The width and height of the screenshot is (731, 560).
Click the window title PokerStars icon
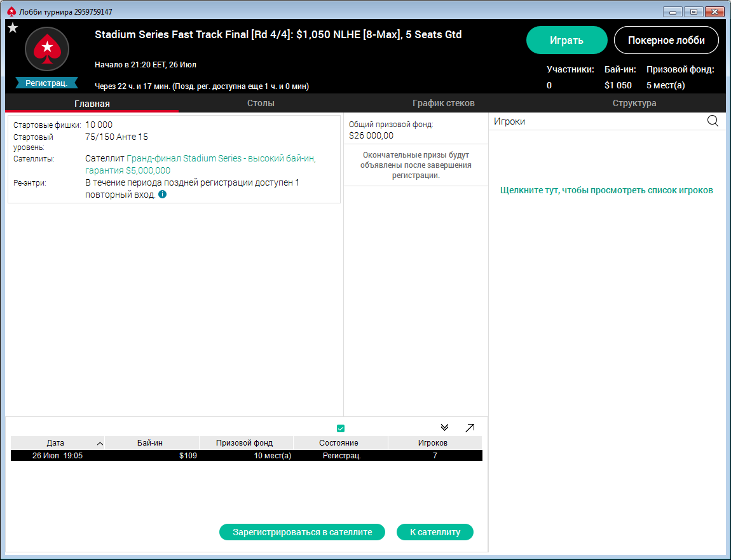coord(11,11)
